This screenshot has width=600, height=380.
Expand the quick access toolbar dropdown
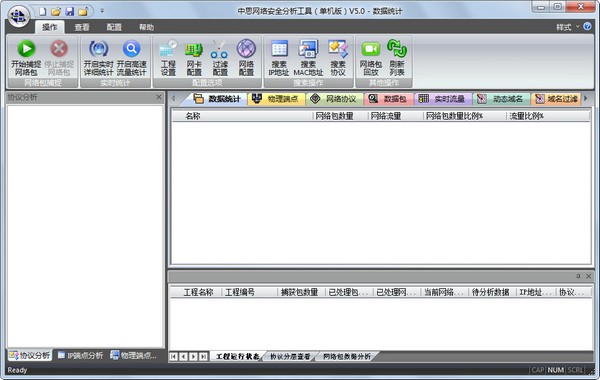click(x=102, y=11)
